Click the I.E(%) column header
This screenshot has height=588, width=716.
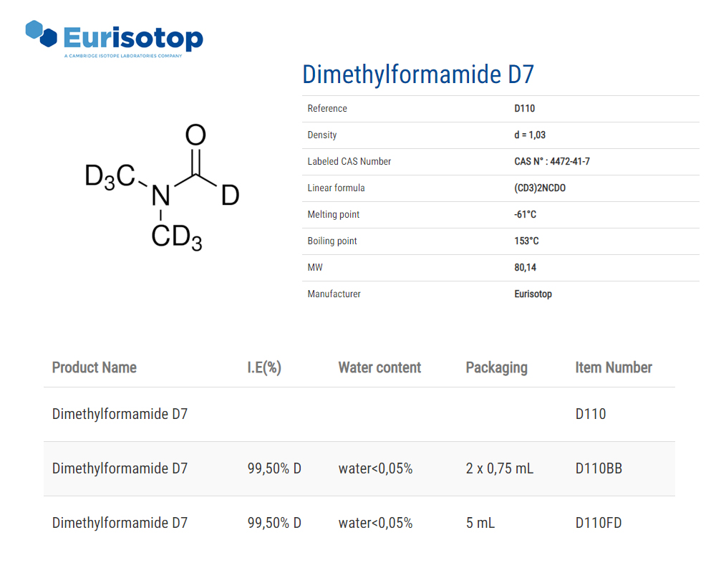tap(264, 368)
